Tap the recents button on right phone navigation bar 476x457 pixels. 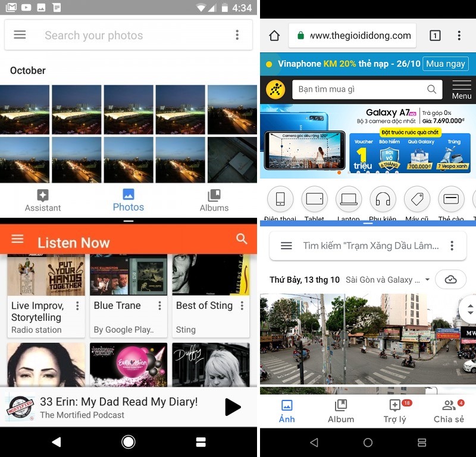[x=422, y=443]
